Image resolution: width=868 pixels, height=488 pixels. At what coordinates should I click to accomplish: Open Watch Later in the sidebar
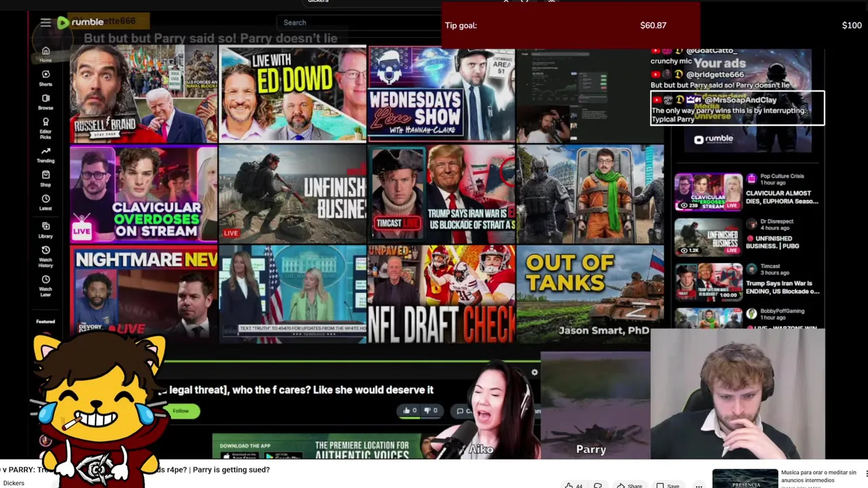click(45, 285)
